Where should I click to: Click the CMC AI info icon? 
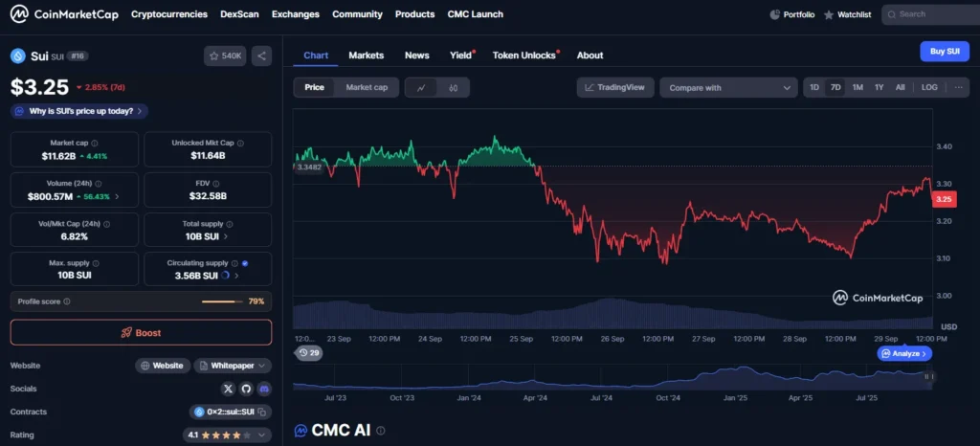[381, 431]
